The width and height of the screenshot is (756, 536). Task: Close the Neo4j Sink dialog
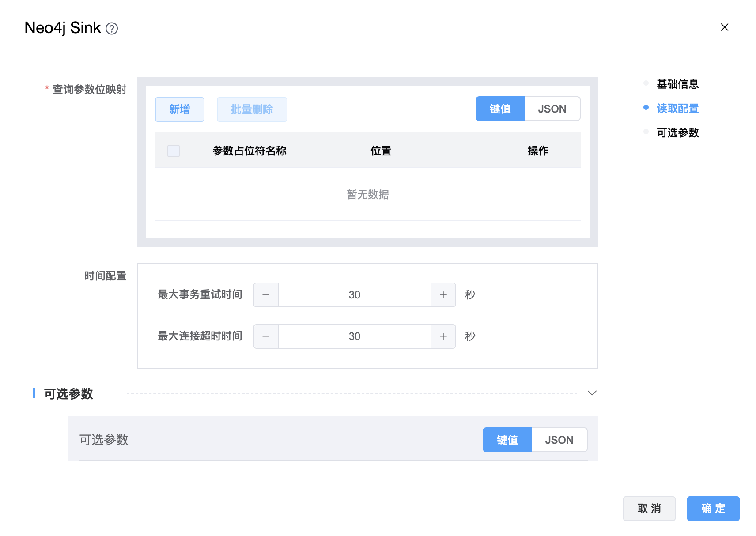[x=724, y=27]
